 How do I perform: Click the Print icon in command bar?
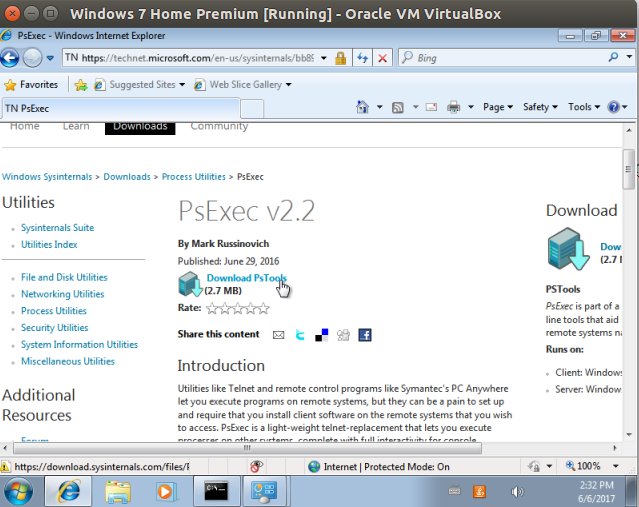click(454, 107)
